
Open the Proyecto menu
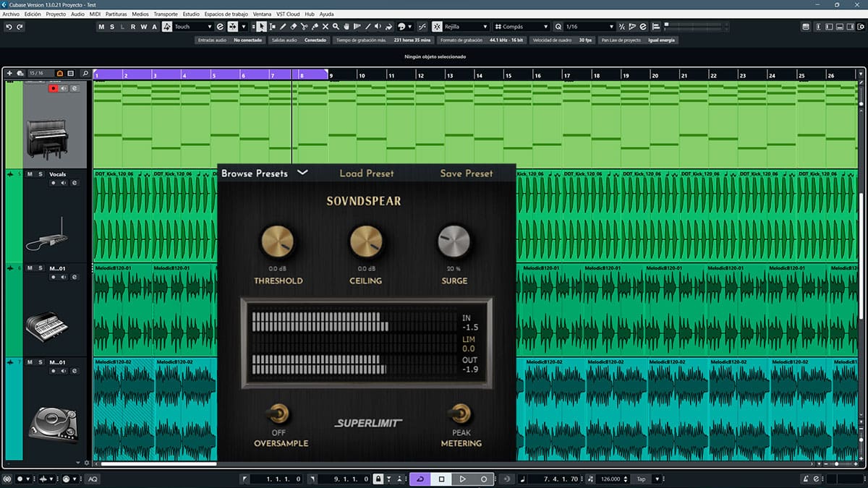56,14
